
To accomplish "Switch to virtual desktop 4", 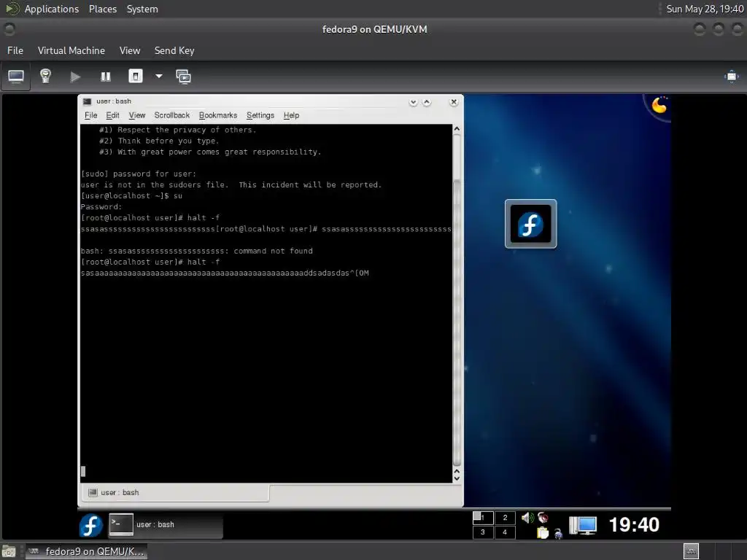I will click(x=505, y=532).
